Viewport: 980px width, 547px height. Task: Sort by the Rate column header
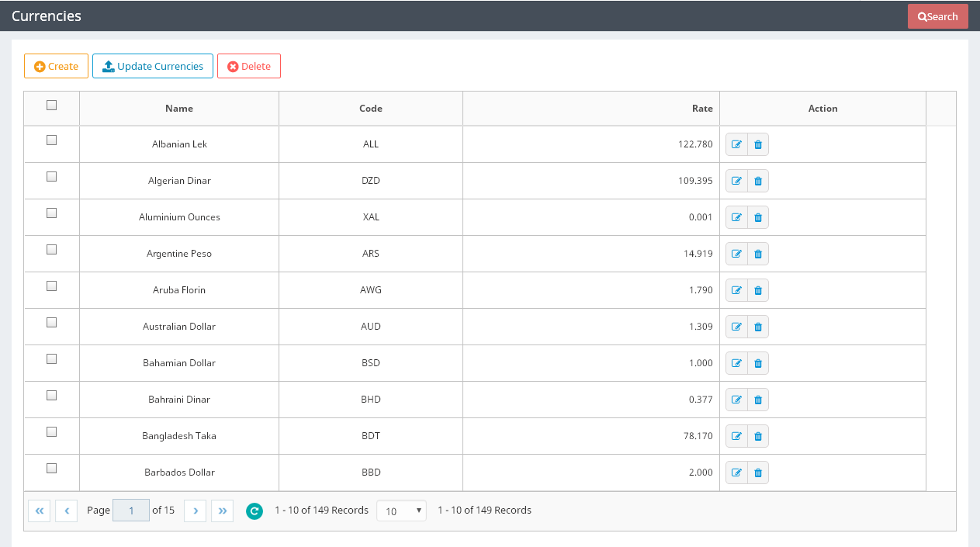(591, 109)
